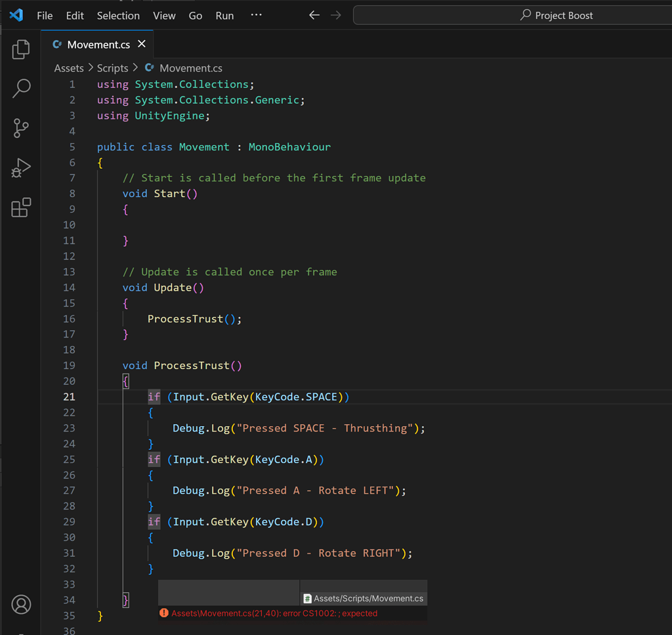Go forward using the right arrow
This screenshot has width=672, height=635.
click(336, 15)
